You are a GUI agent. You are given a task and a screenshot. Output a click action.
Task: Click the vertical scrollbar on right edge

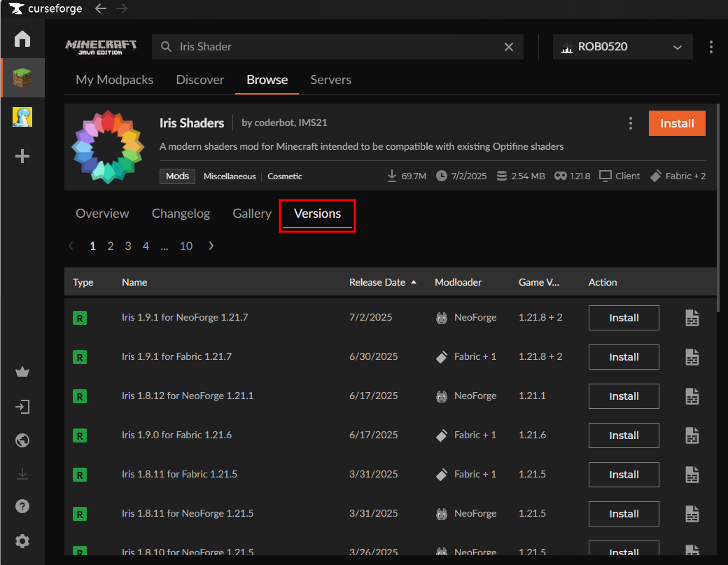(x=718, y=209)
